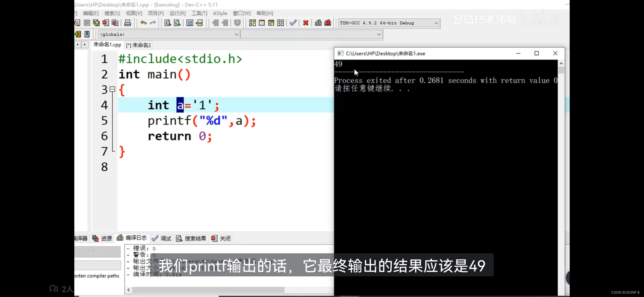Viewport: 644px width, 297px height.
Task: Open the 运行[R] menu
Action: coord(177,13)
